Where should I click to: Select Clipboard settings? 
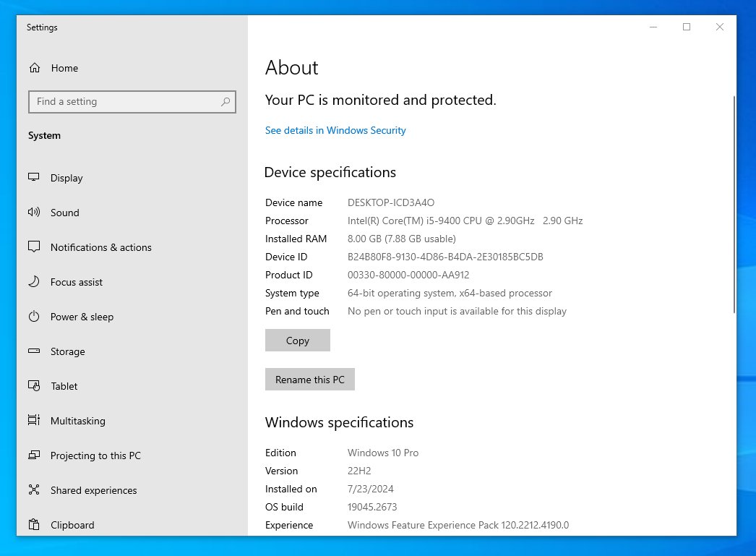(72, 525)
